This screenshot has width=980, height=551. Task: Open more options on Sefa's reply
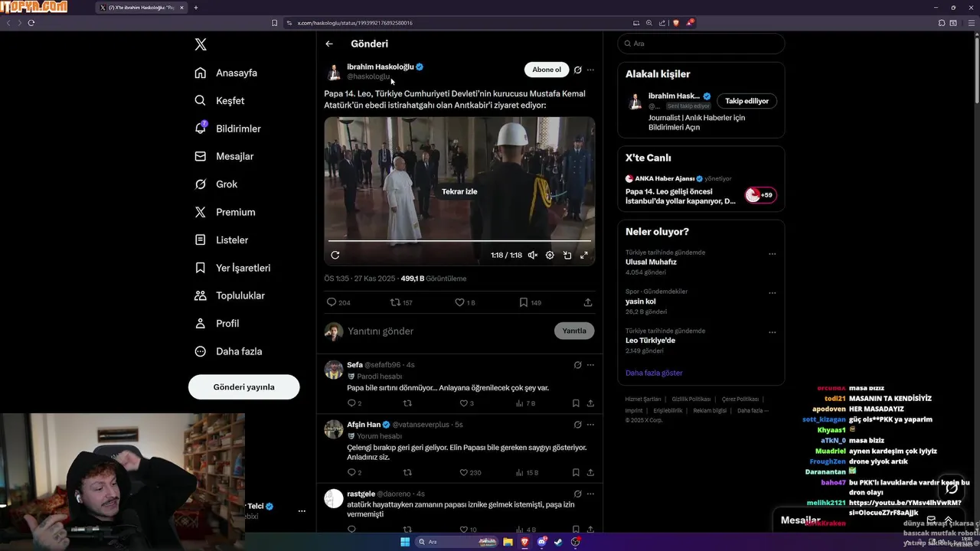(590, 365)
